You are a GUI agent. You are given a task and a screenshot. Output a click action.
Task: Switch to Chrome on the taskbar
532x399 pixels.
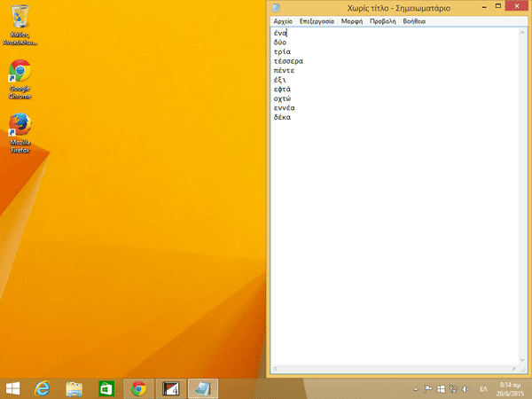(138, 389)
